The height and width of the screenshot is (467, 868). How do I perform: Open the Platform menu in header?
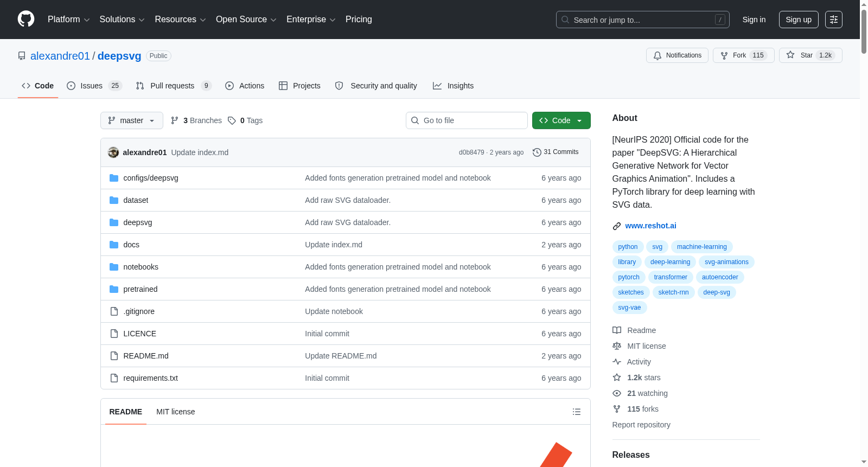click(x=68, y=20)
